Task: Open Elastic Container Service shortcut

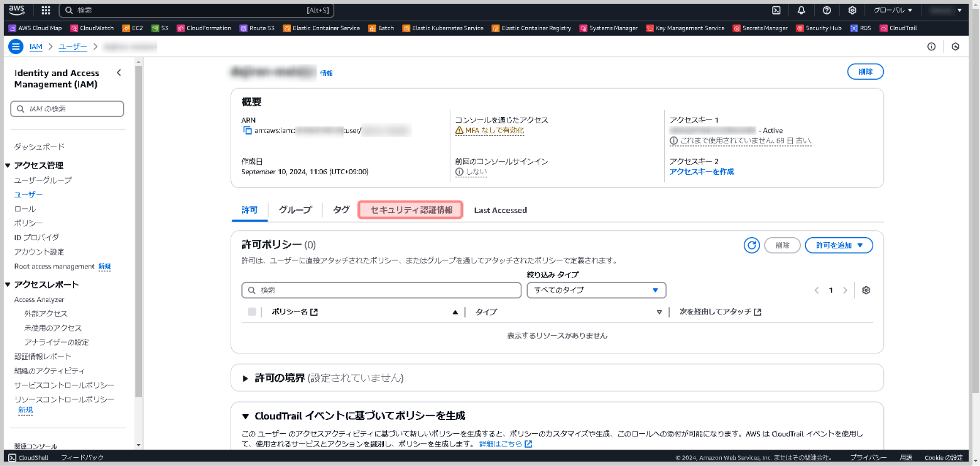Action: click(322, 28)
